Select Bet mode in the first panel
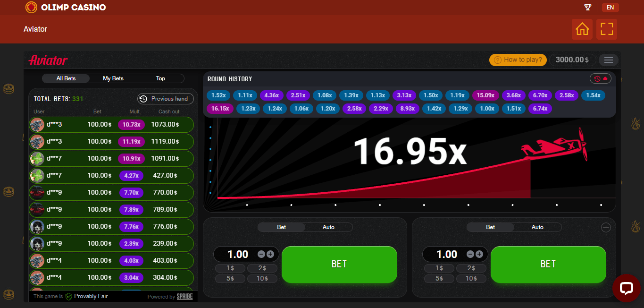This screenshot has width=644, height=308. coord(282,227)
